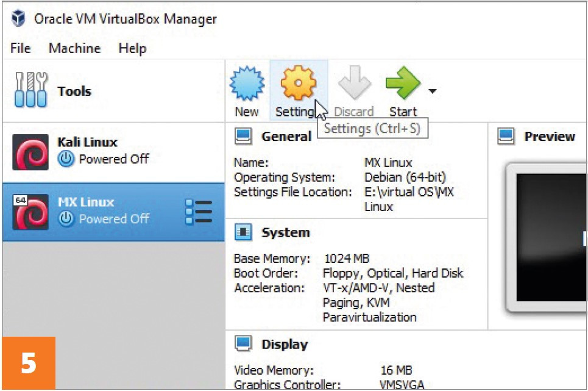Open MX Linux list menu icon
This screenshot has width=588, height=391.
[x=199, y=212]
